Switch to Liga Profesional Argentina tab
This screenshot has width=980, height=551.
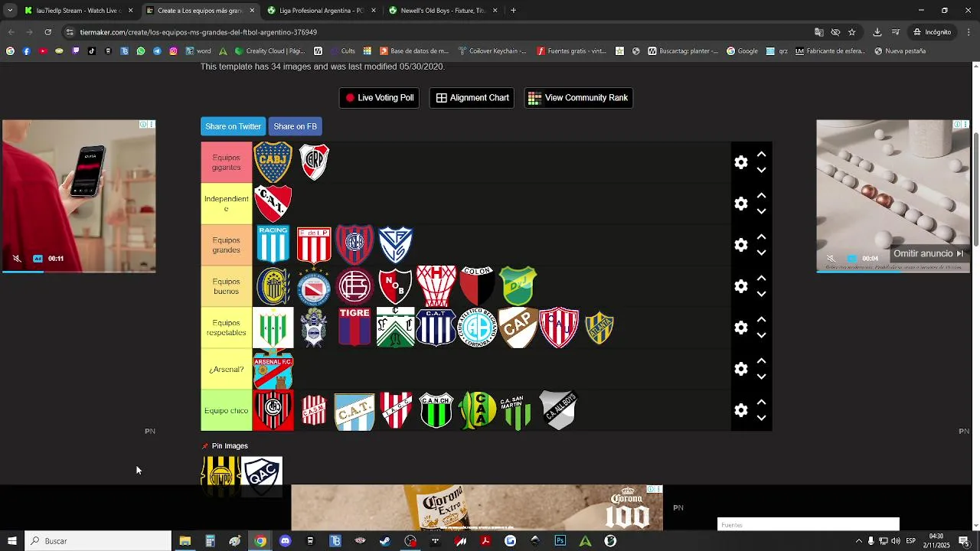322,11
